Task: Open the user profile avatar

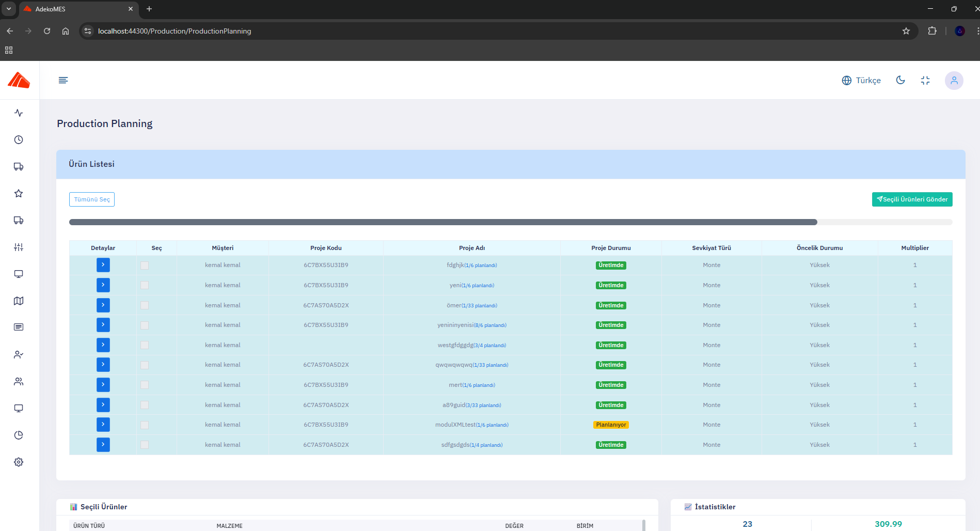Action: pyautogui.click(x=954, y=81)
